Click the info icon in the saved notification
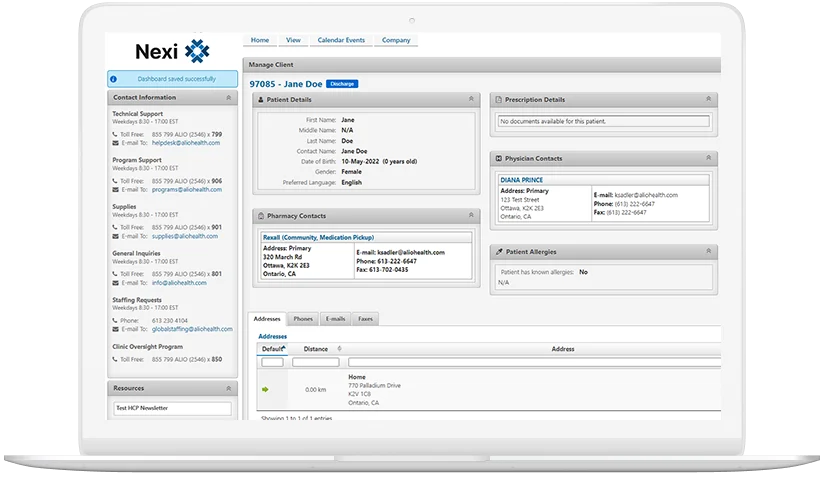The width and height of the screenshot is (824, 477). [x=115, y=78]
